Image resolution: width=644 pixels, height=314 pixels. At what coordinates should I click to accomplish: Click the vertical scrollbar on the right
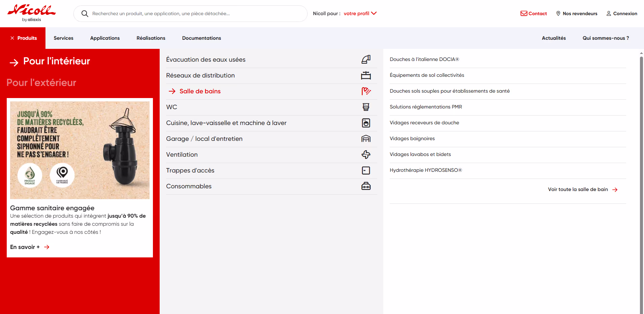(641, 185)
